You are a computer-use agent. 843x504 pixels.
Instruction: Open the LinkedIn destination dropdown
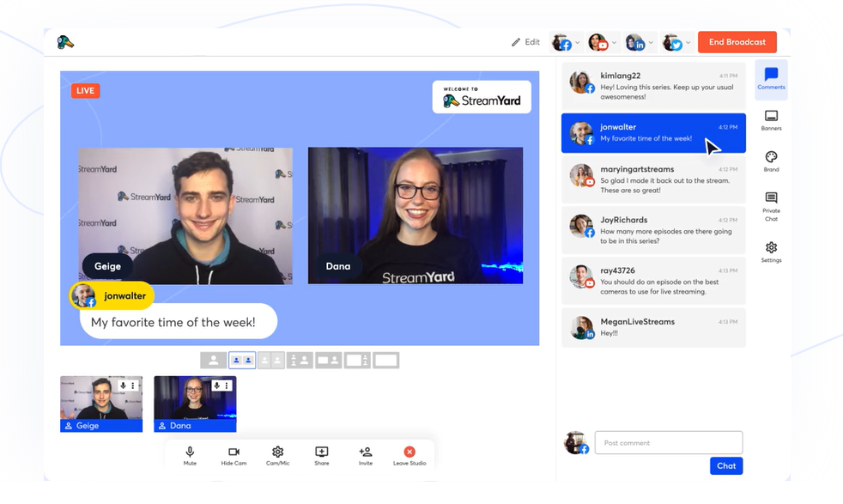pyautogui.click(x=640, y=42)
